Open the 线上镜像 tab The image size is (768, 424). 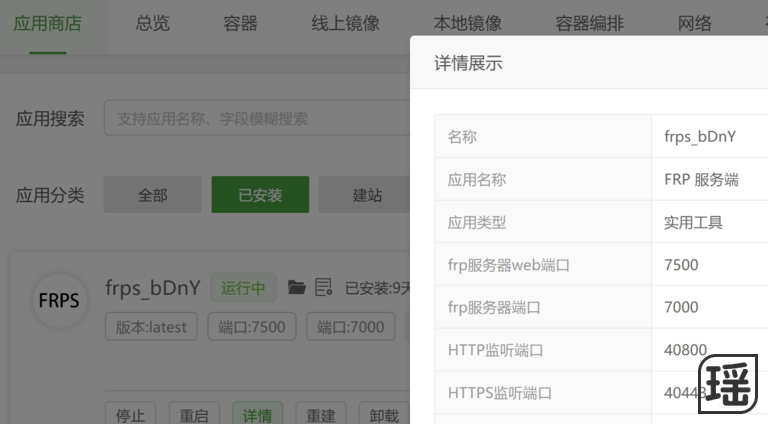click(x=345, y=23)
